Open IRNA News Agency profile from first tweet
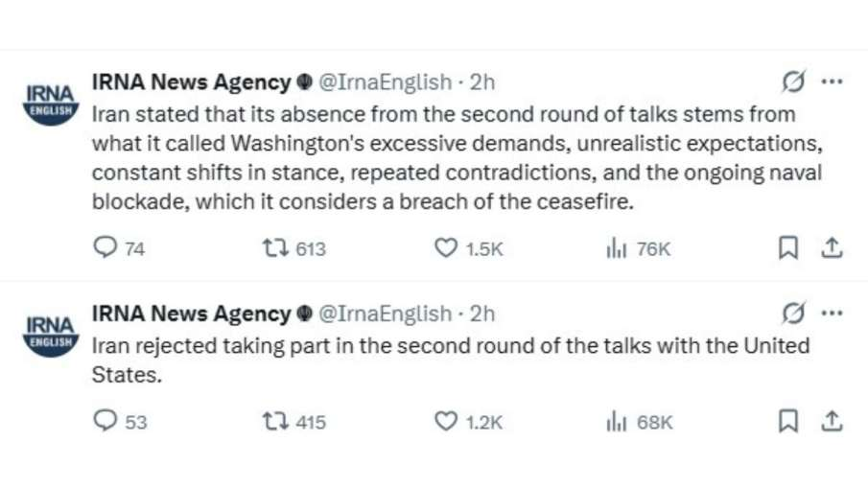 tap(191, 82)
